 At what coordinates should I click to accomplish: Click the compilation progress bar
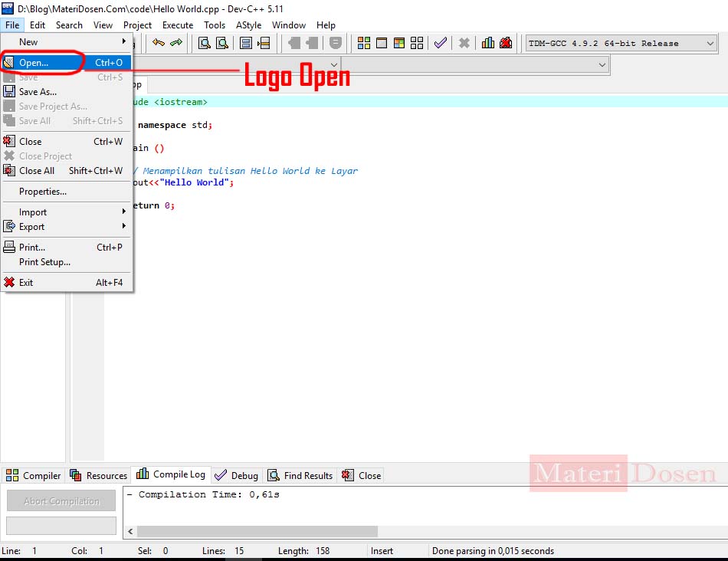pos(61,526)
